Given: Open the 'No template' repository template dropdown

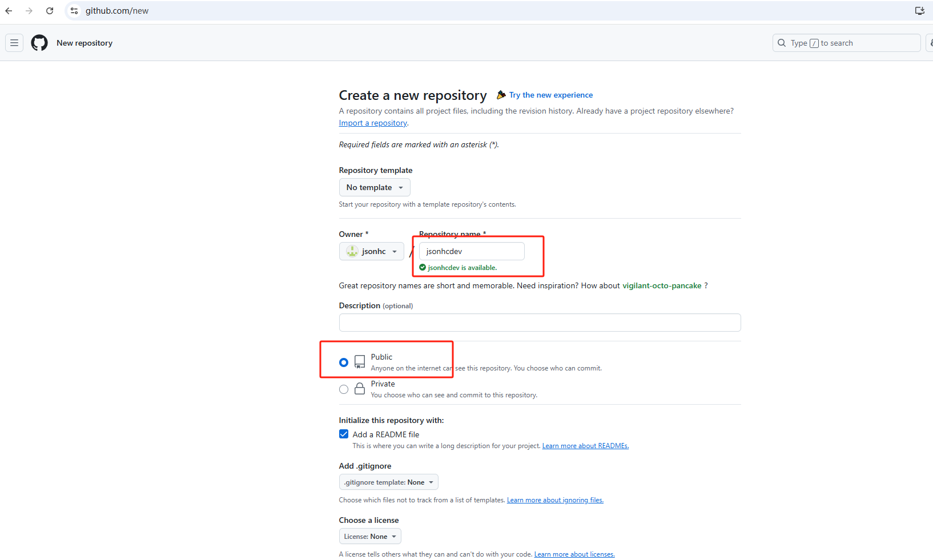Looking at the screenshot, I should coord(375,187).
